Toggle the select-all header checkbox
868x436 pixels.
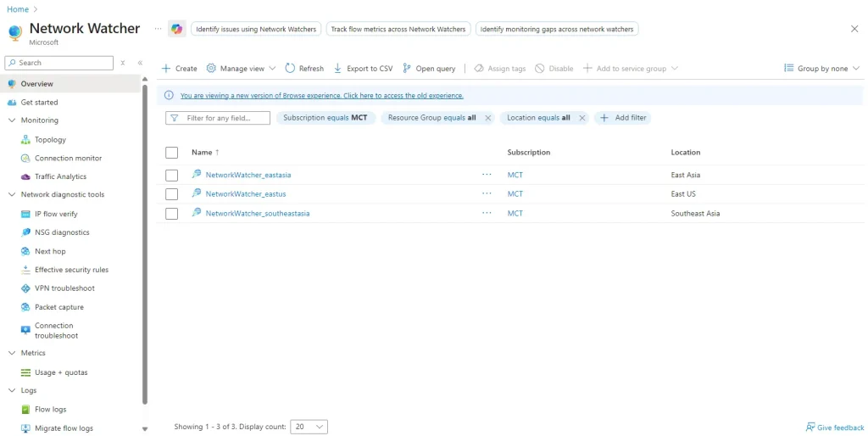tap(172, 153)
